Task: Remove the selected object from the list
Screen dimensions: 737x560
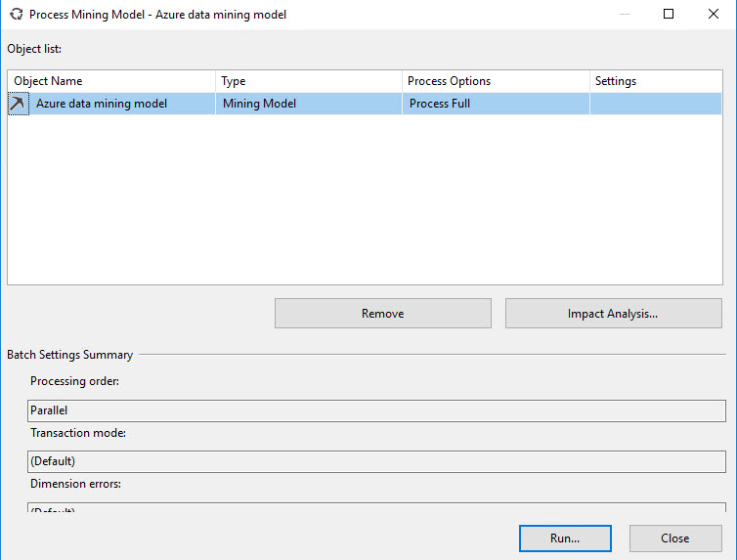Action: (x=382, y=314)
